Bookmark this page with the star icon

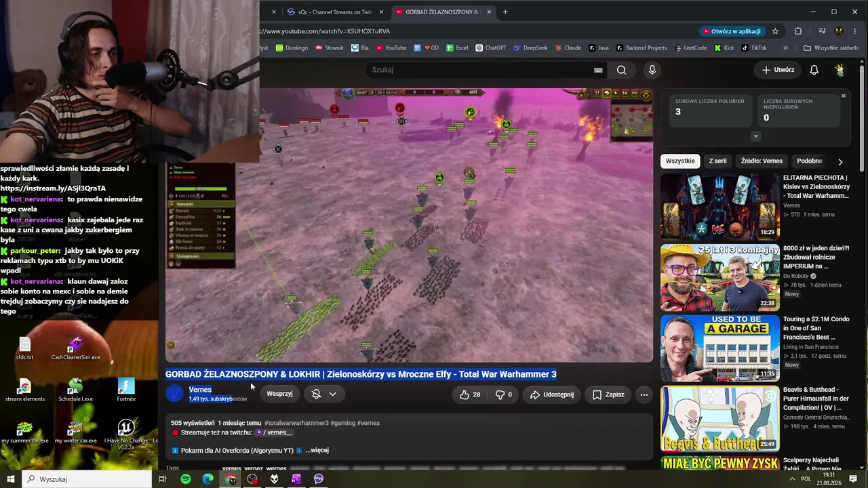tap(775, 31)
